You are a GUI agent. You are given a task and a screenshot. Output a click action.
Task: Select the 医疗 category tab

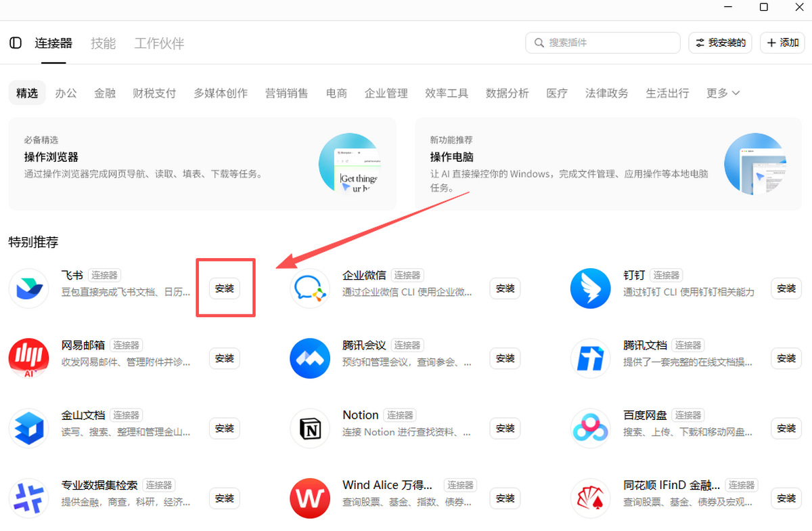pyautogui.click(x=557, y=93)
